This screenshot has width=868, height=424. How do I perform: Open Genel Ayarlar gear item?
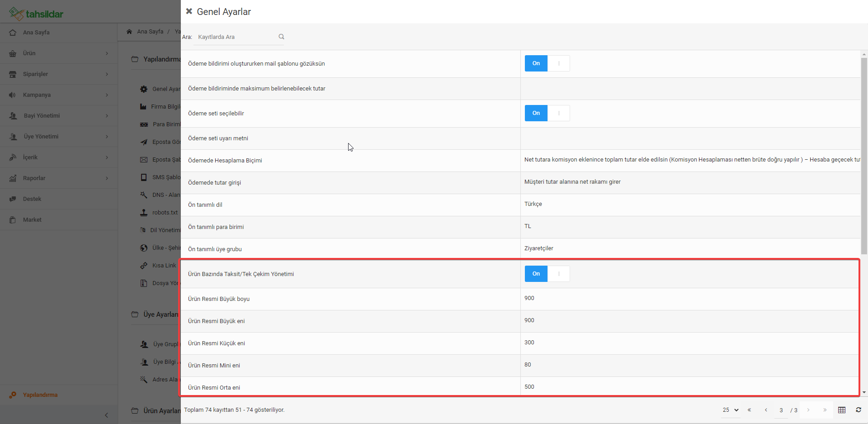[144, 89]
